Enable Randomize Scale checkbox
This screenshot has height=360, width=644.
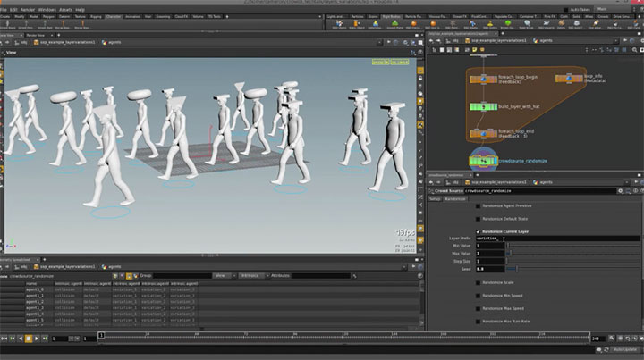point(478,283)
